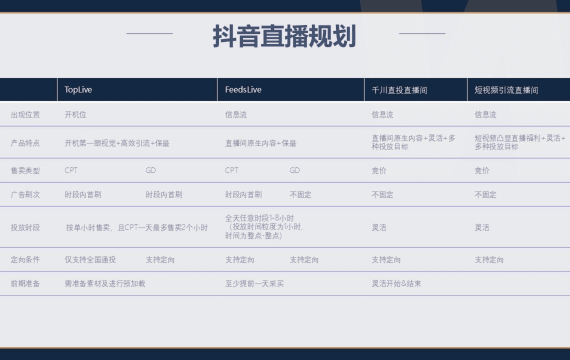Click CPT under the TopLive column
The image size is (570, 360).
tap(71, 170)
